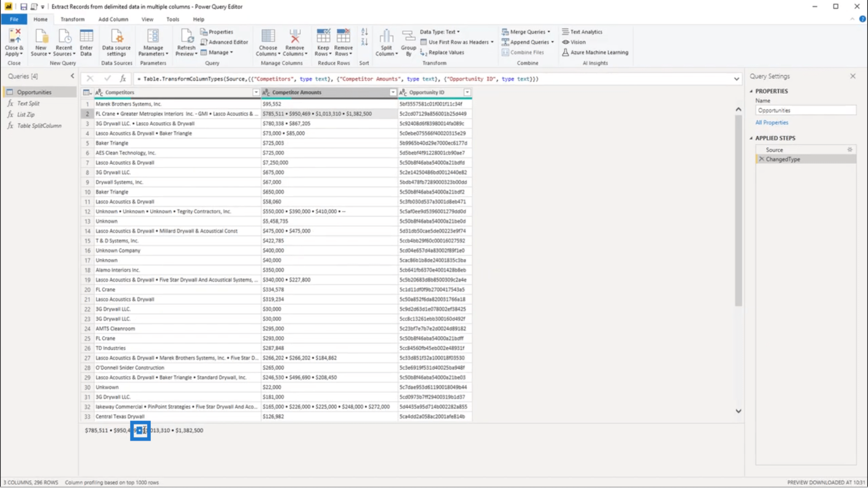868x488 pixels.
Task: Click the Keep Rows icon
Action: click(323, 37)
